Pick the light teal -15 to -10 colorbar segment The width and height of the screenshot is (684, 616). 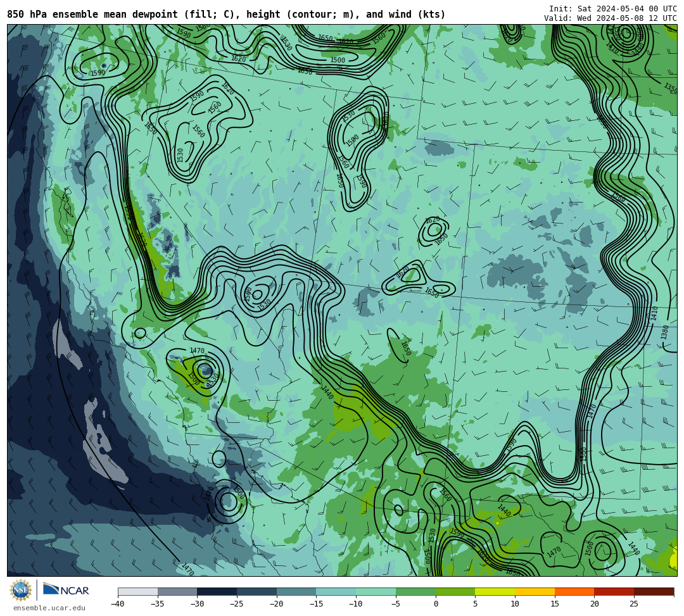336,591
